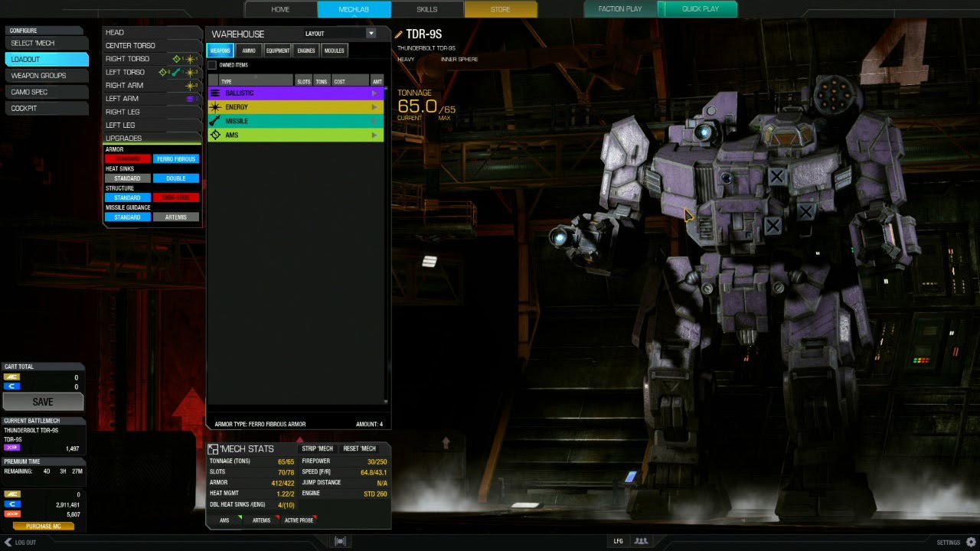Expand the Ballistic row arrow

374,93
